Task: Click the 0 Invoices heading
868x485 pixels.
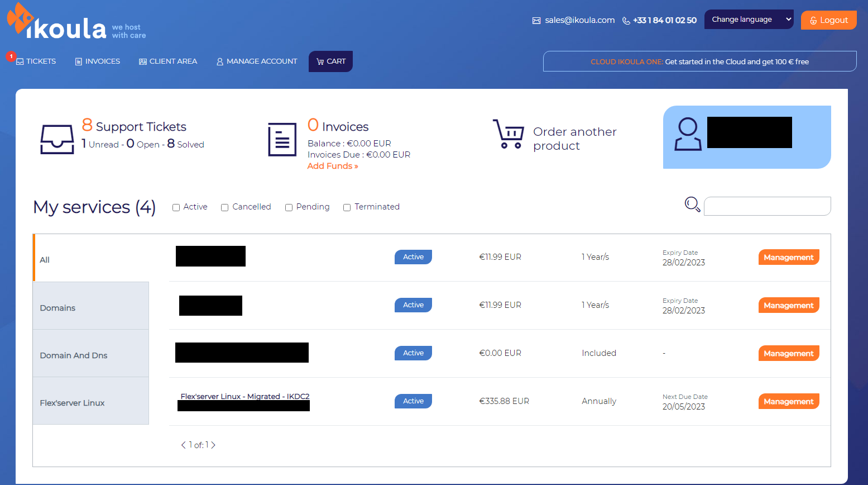Action: [x=338, y=126]
